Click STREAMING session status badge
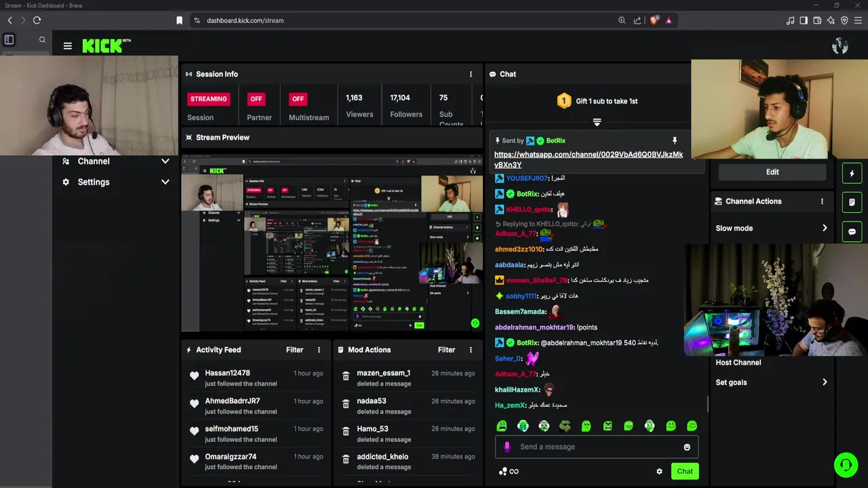868x488 pixels. [208, 99]
